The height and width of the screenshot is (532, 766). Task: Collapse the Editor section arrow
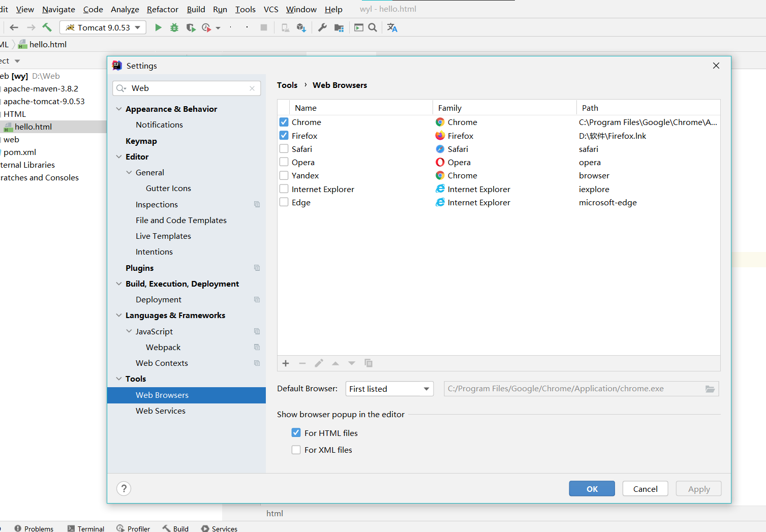coord(119,157)
